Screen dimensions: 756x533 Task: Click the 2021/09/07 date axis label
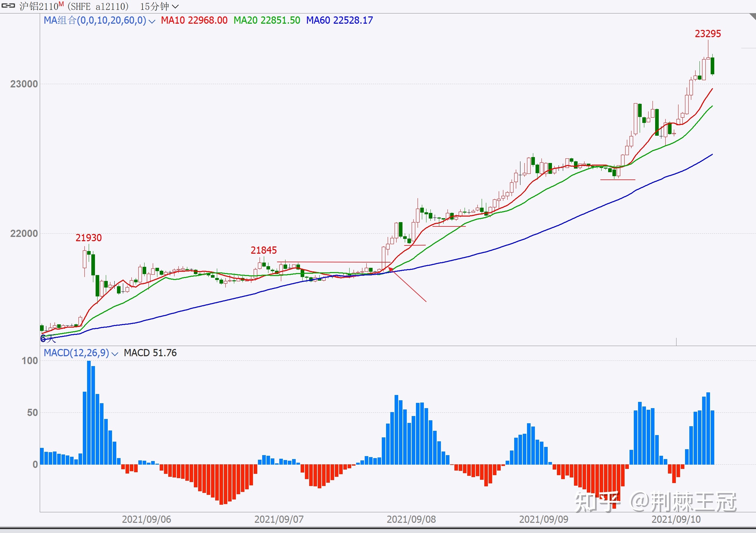click(x=279, y=520)
